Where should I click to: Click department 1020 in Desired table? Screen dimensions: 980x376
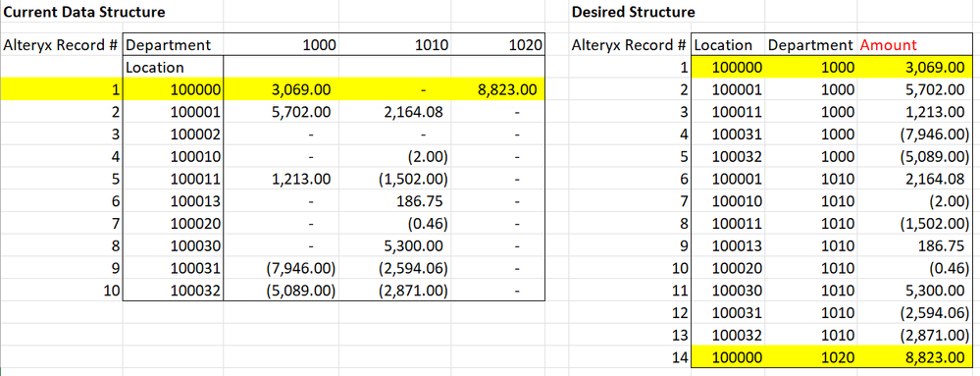click(x=837, y=358)
